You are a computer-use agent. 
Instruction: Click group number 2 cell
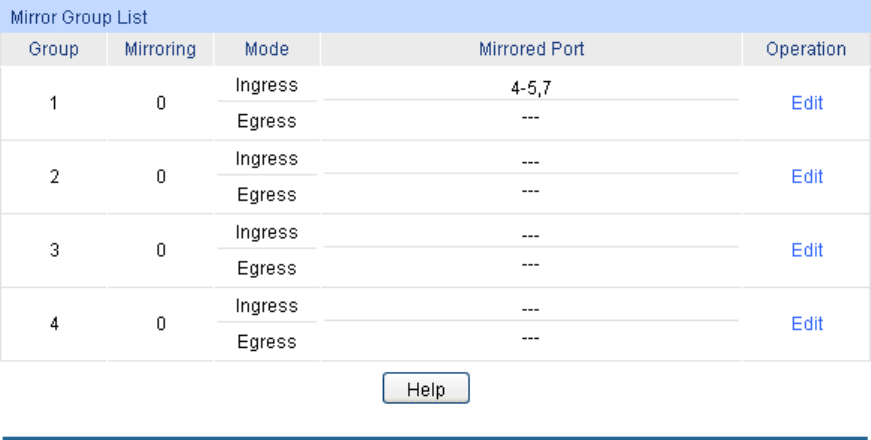54,177
